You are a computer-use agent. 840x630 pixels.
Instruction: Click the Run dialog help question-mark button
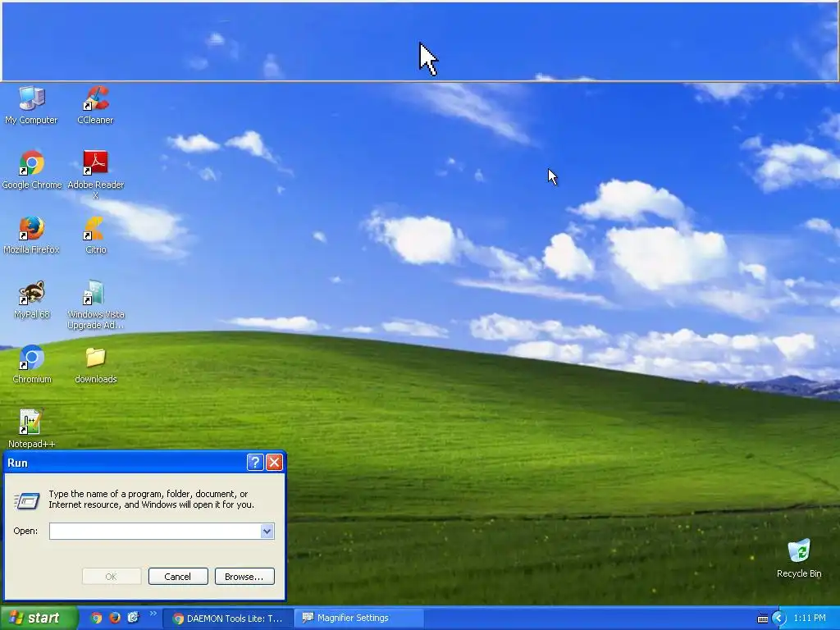coord(255,463)
